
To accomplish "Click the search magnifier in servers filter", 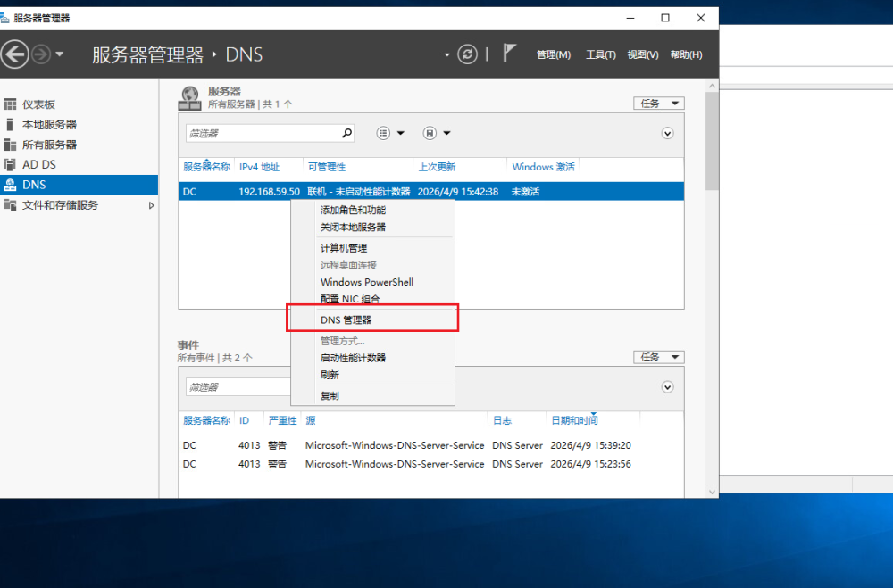I will [x=347, y=133].
